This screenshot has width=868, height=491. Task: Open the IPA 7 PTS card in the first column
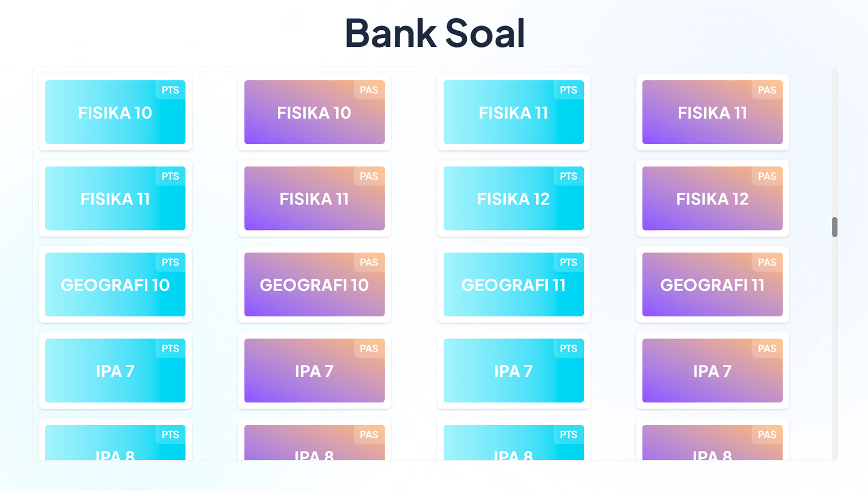(115, 371)
